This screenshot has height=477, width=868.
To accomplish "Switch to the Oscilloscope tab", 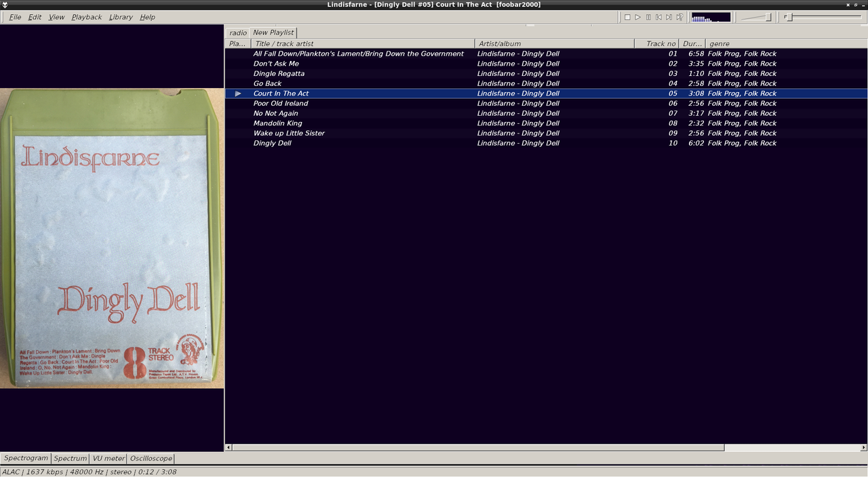I will (x=151, y=459).
